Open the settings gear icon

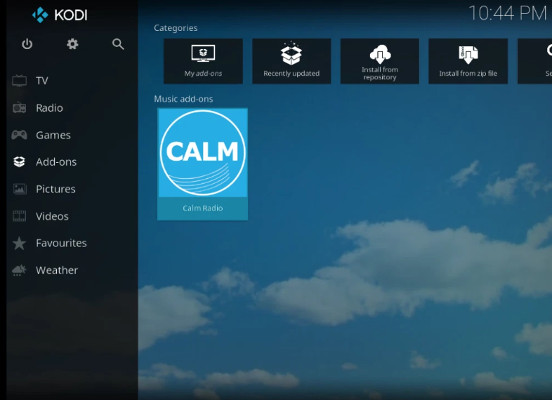(73, 44)
